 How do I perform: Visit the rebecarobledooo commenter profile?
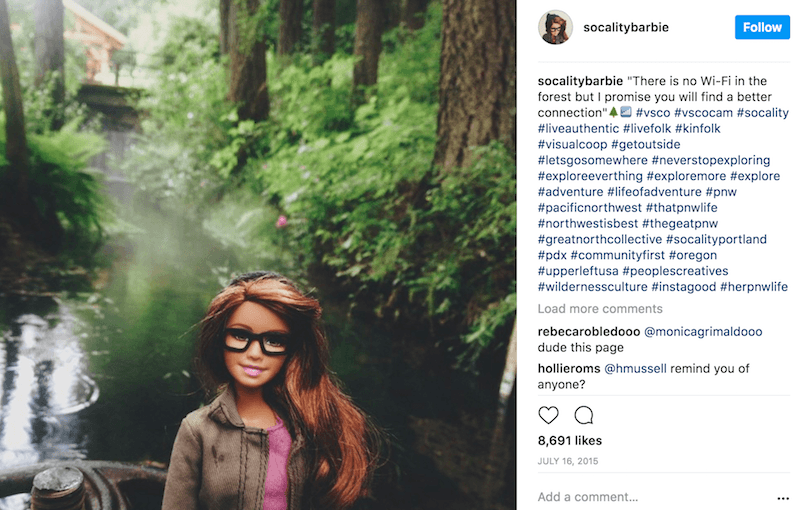click(588, 331)
